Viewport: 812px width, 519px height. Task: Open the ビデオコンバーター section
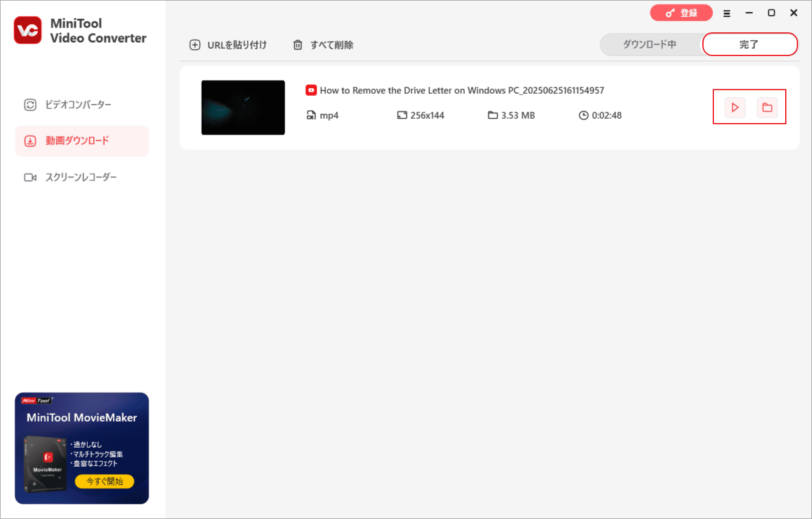pyautogui.click(x=82, y=105)
